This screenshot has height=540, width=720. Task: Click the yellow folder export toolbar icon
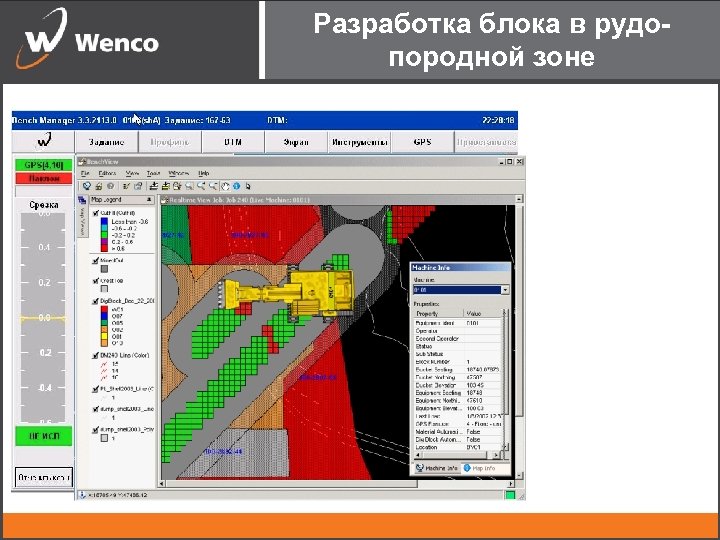point(177,186)
